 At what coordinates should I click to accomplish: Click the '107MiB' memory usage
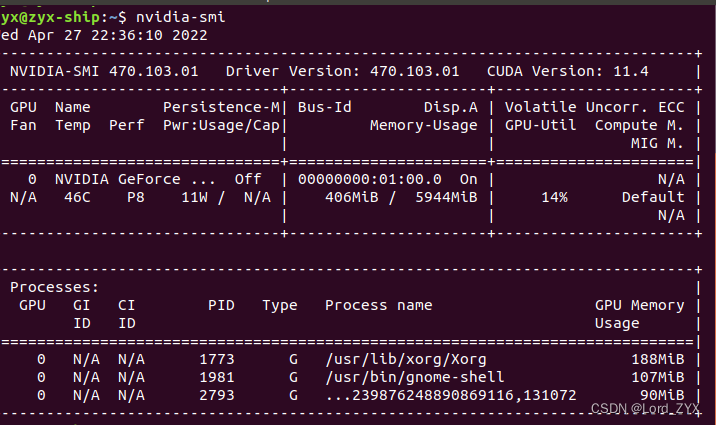coord(658,377)
